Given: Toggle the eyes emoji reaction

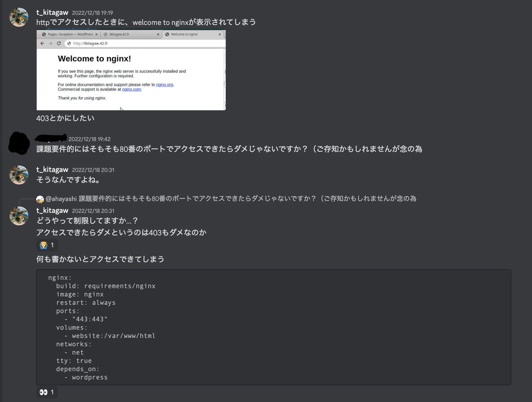Looking at the screenshot, I should tap(47, 392).
